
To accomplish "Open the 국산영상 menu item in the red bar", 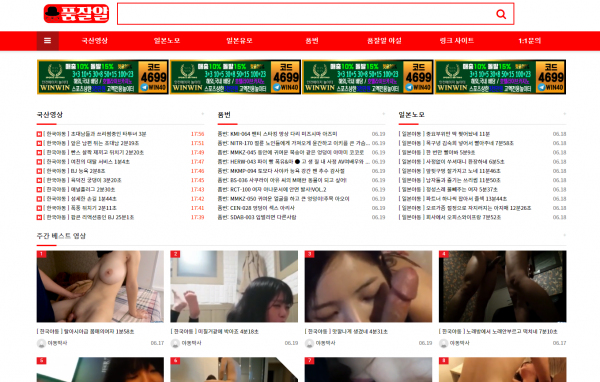I will tap(95, 41).
